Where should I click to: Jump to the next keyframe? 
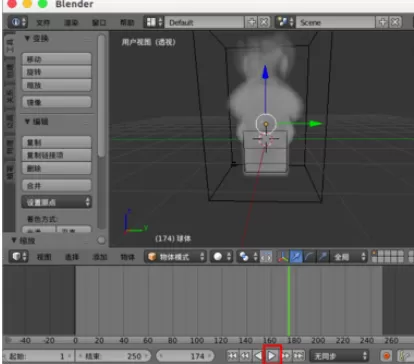(286, 356)
